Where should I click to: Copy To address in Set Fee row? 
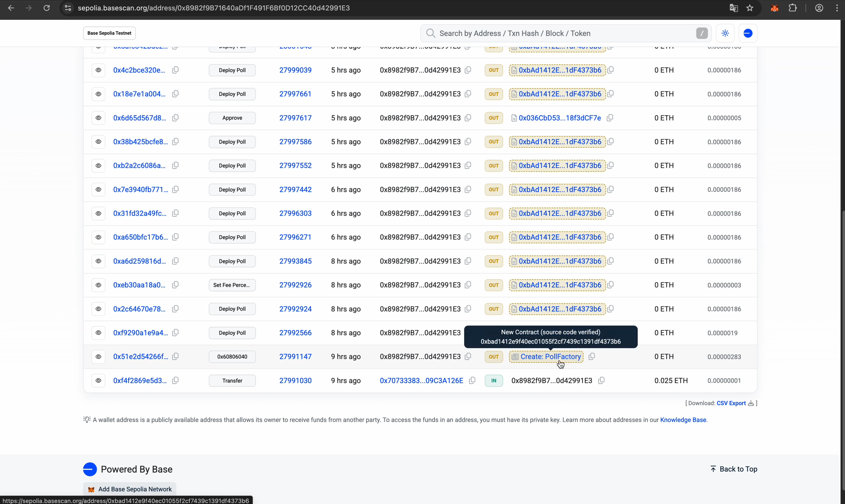point(611,285)
